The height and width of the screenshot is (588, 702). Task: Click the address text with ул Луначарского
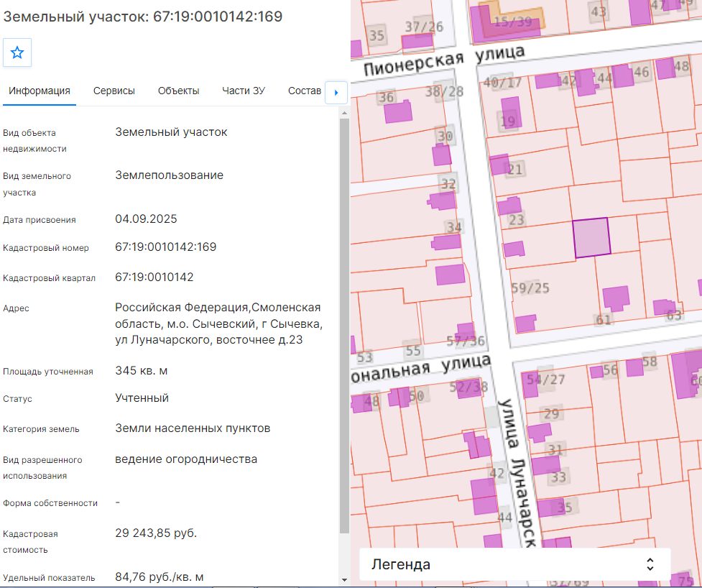pyautogui.click(x=219, y=323)
